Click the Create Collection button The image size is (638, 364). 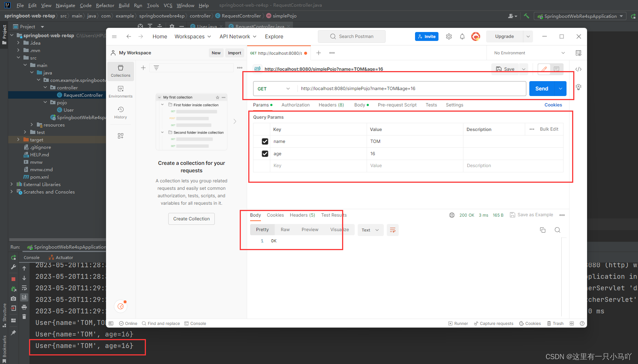point(191,219)
